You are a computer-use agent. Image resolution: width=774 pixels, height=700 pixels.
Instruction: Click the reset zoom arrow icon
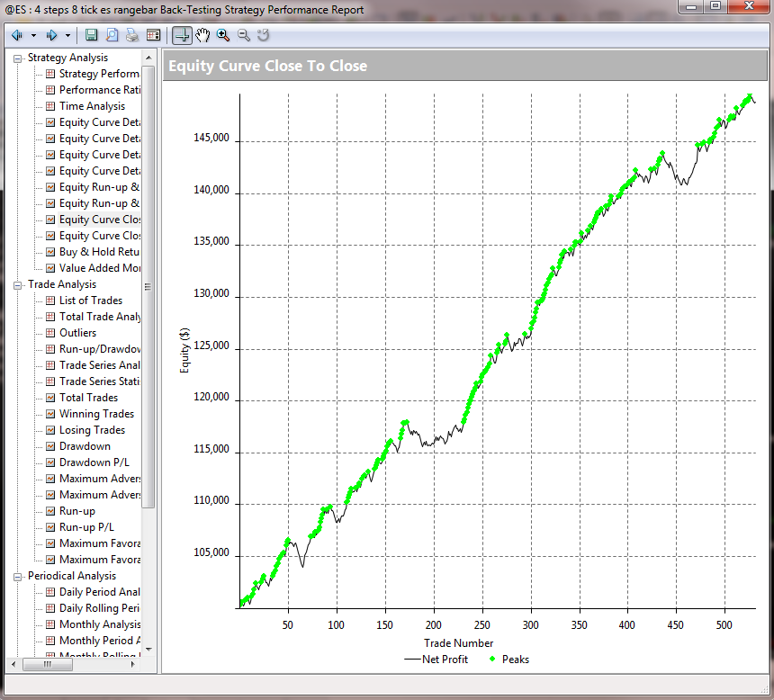pos(264,35)
